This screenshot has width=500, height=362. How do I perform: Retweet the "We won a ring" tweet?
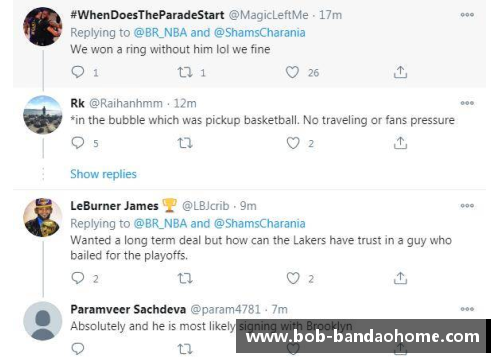[x=185, y=72]
